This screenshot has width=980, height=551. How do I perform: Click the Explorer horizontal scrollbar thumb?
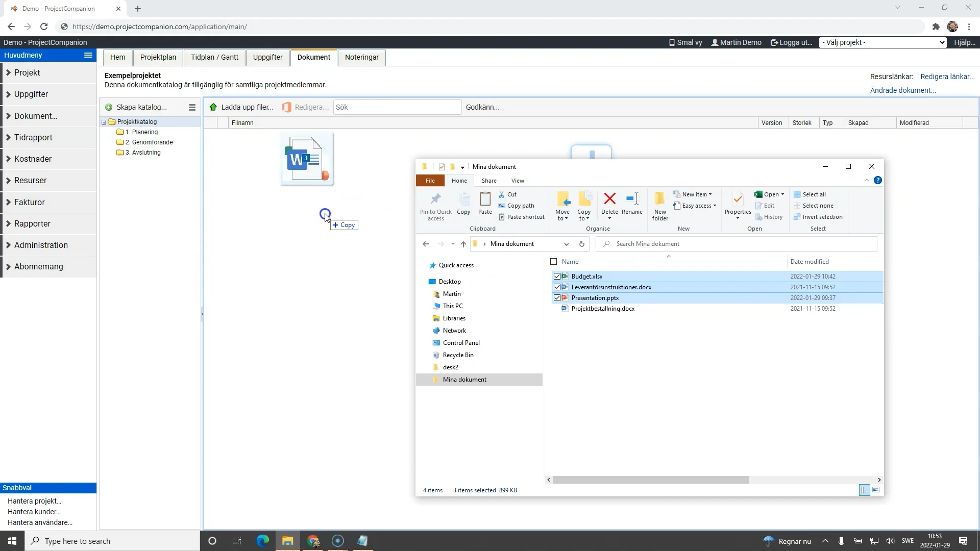coord(651,480)
